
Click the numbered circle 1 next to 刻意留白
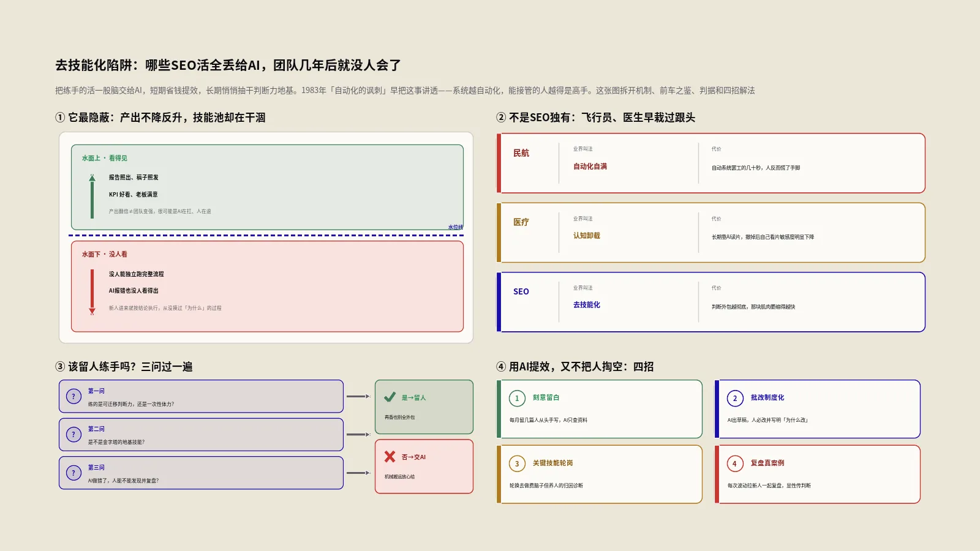[x=517, y=399]
